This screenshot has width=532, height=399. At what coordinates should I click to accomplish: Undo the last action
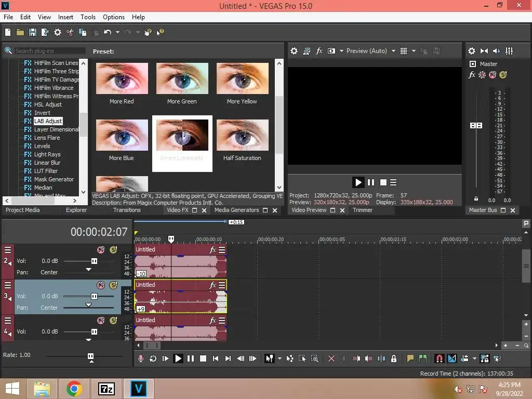tap(108, 32)
